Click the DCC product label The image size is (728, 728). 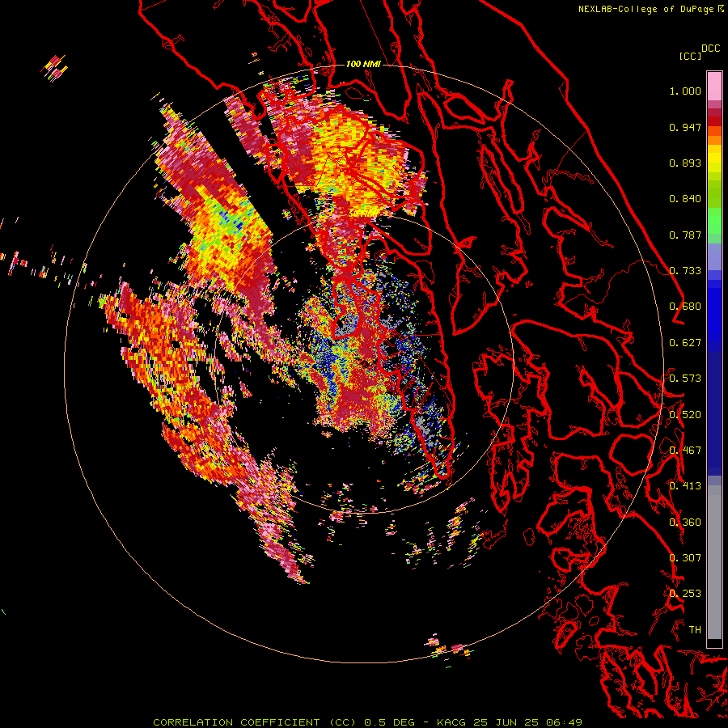coord(710,49)
